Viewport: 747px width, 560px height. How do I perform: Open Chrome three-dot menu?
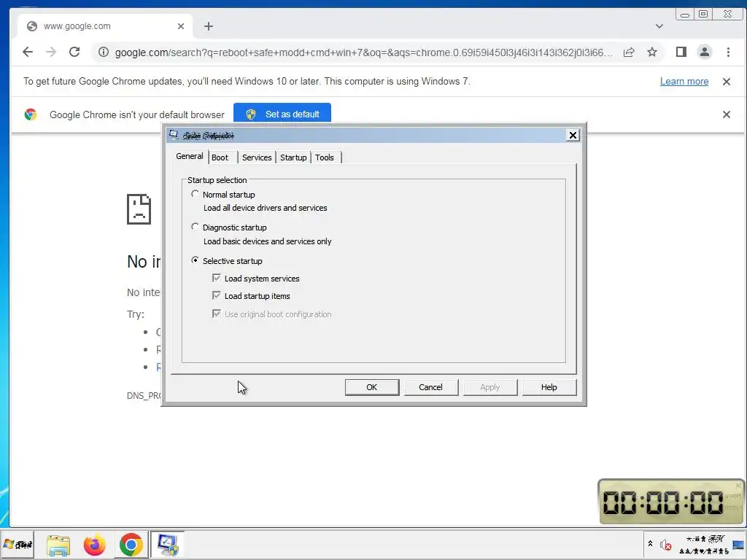pos(728,52)
